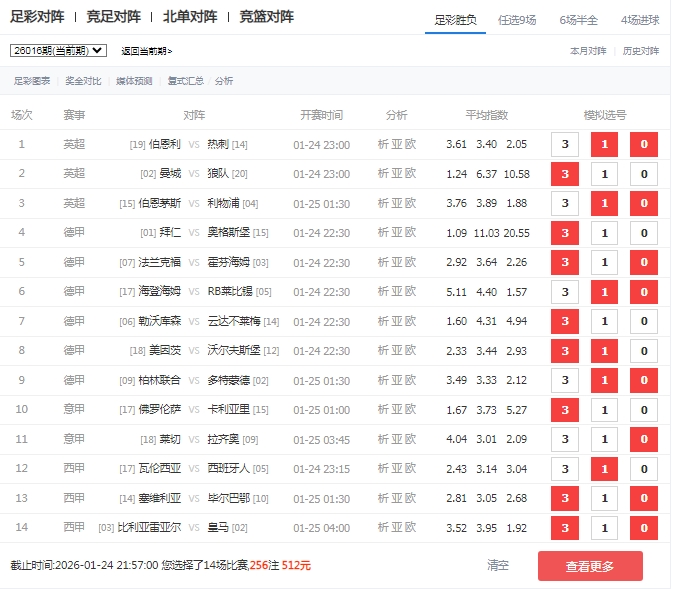Toggle pick 1 for match 11 莱切

click(x=604, y=439)
